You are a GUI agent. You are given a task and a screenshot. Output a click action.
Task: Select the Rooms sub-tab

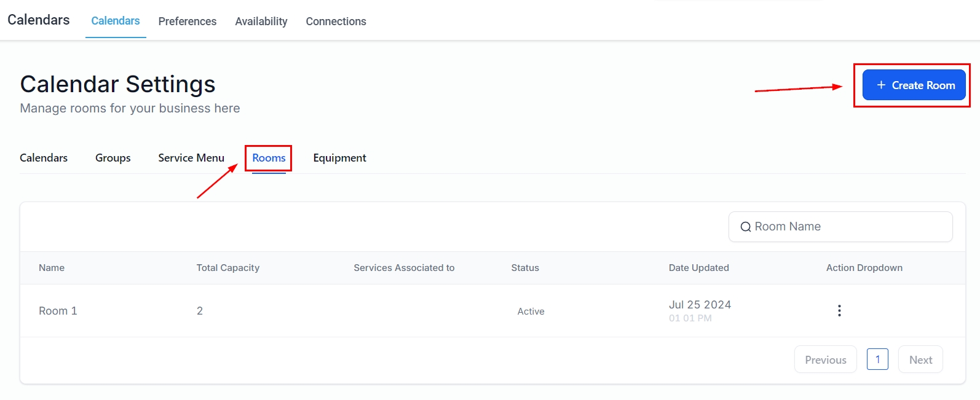pyautogui.click(x=269, y=158)
